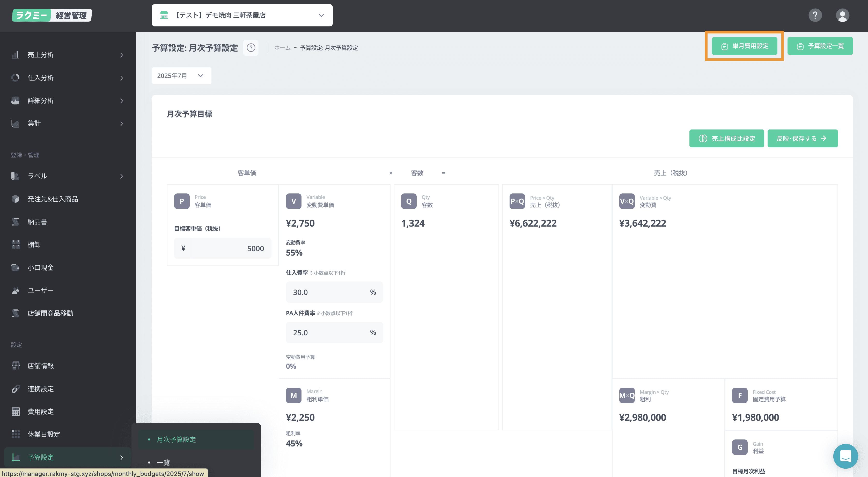Open the user account avatar icon
The width and height of the screenshot is (868, 477).
[842, 15]
